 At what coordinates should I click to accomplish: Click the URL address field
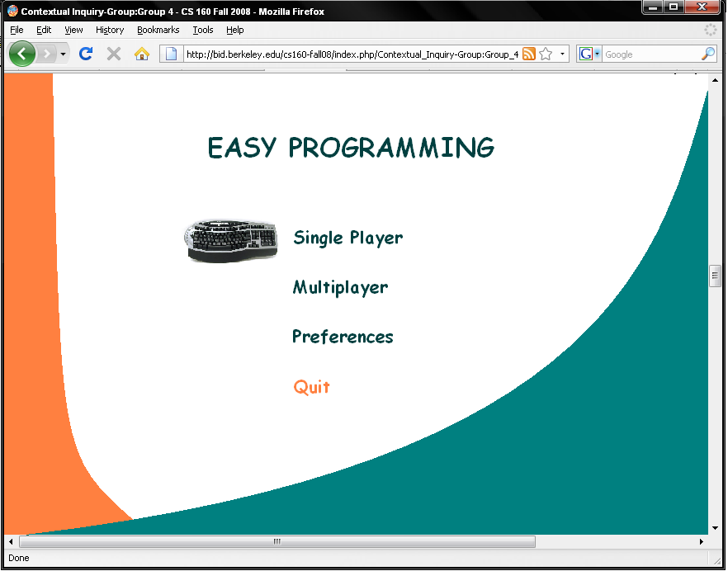(352, 54)
